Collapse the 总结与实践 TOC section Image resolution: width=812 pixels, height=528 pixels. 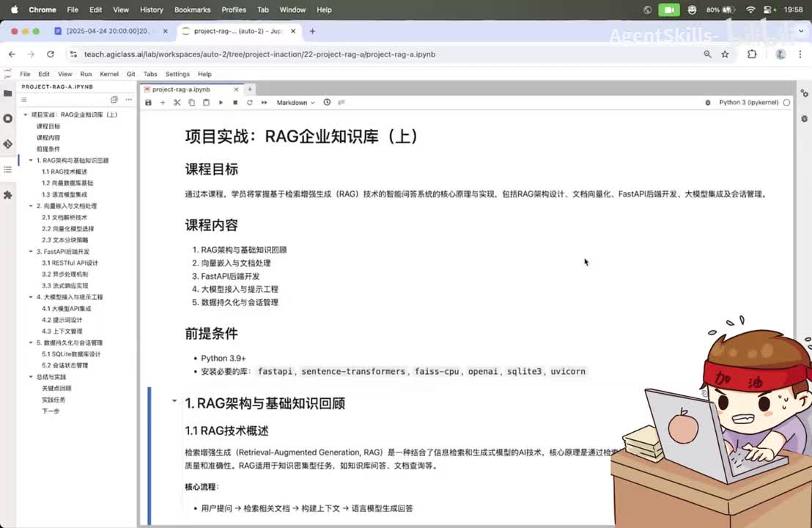pos(31,377)
